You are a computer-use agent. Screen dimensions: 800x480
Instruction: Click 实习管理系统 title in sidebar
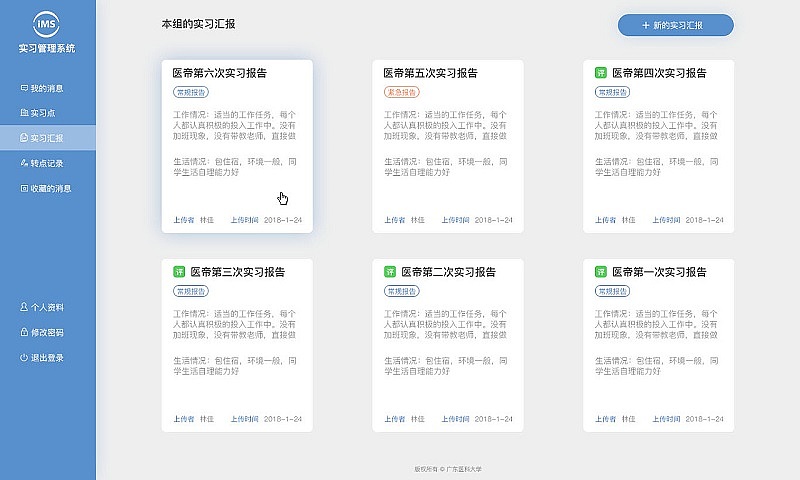(x=47, y=48)
